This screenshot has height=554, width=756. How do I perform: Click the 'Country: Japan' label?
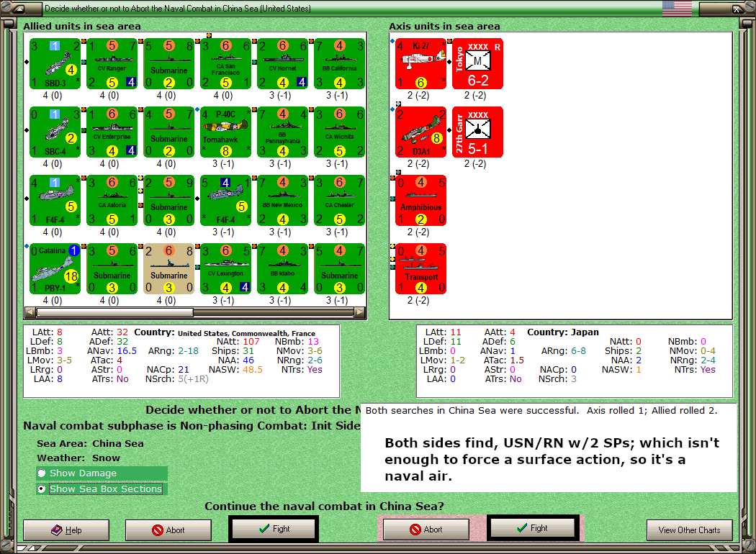coord(562,332)
